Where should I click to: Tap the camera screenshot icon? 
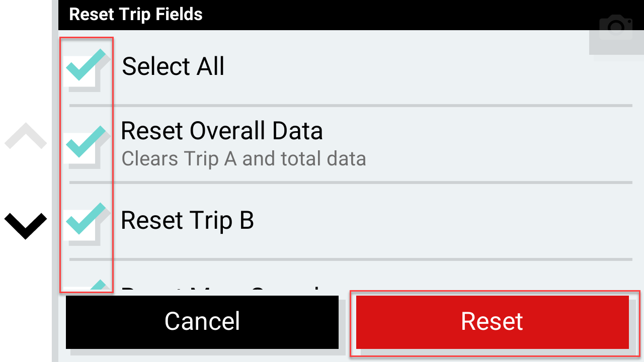616,28
